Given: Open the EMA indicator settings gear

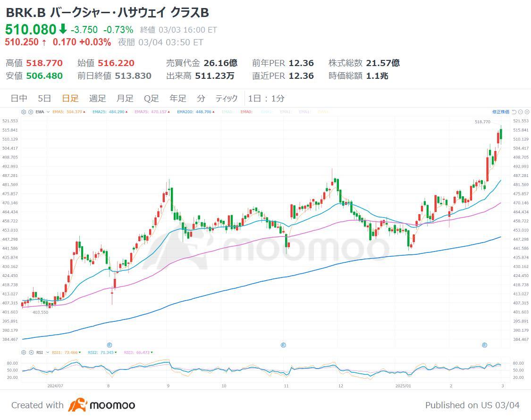Looking at the screenshot, I should coord(24,112).
